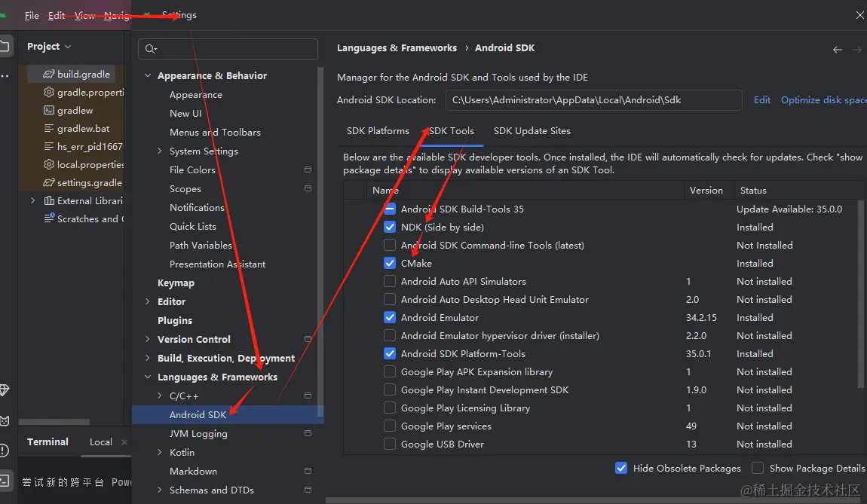
Task: Check Android Auto API Simulators
Action: (x=390, y=281)
